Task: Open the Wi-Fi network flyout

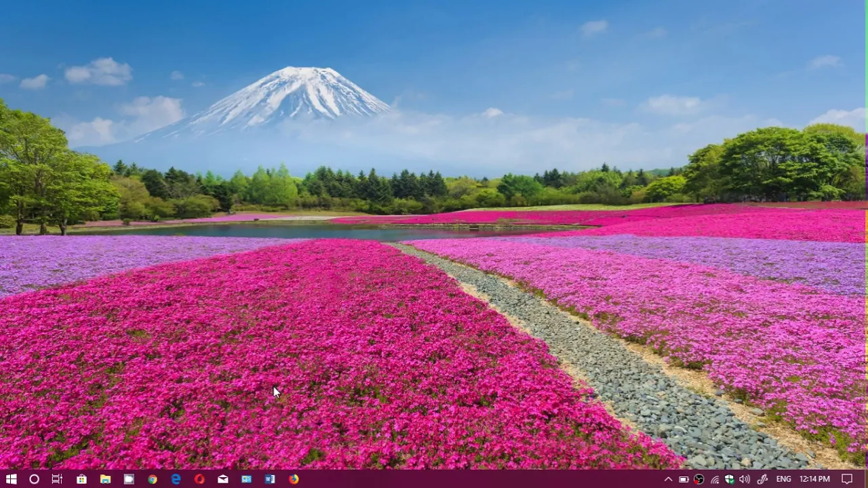Action: [x=715, y=479]
